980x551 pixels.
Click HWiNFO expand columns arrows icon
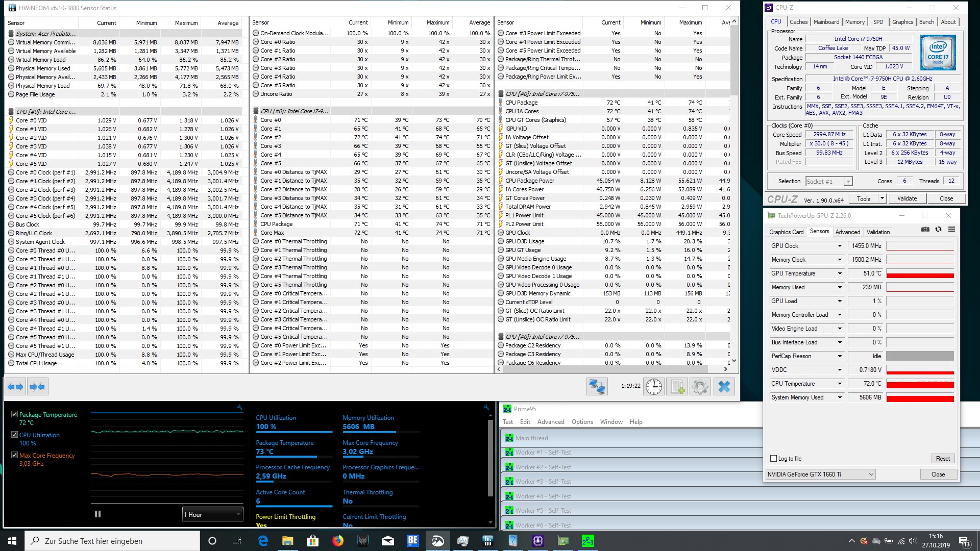[x=15, y=387]
